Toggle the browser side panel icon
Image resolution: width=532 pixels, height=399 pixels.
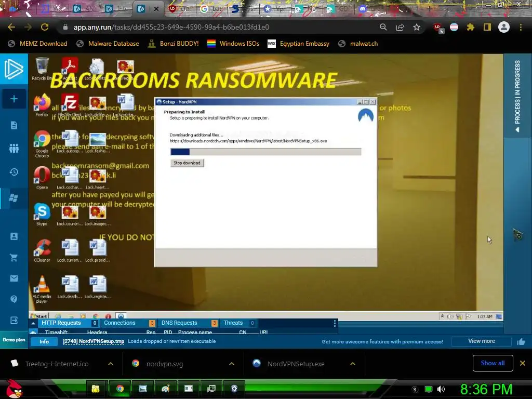click(487, 27)
